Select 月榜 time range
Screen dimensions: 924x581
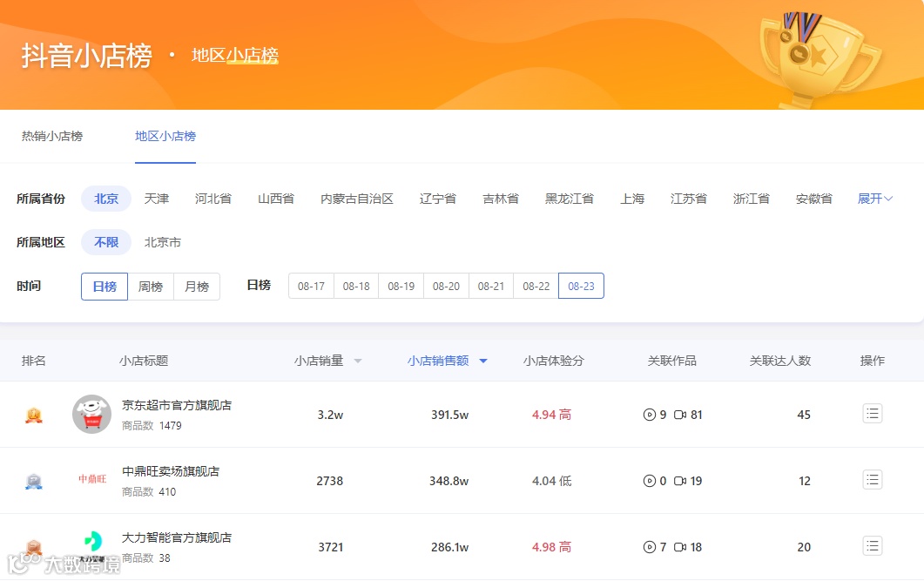(196, 287)
